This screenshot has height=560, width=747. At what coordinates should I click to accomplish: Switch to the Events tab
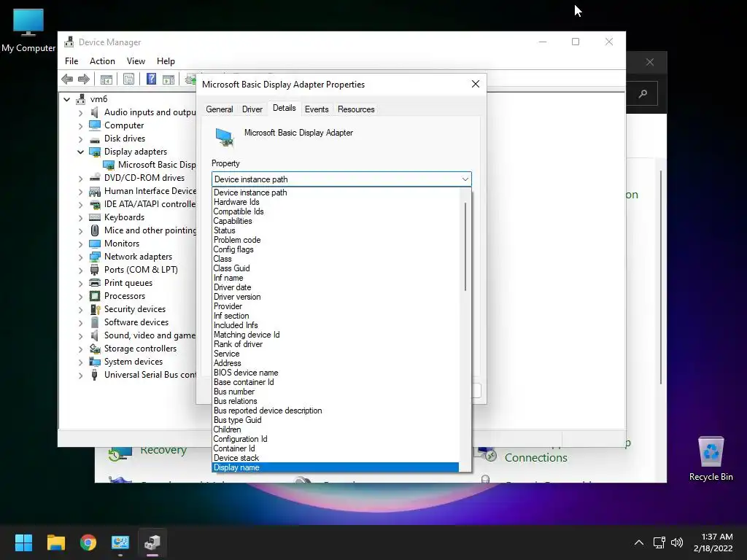pos(317,109)
